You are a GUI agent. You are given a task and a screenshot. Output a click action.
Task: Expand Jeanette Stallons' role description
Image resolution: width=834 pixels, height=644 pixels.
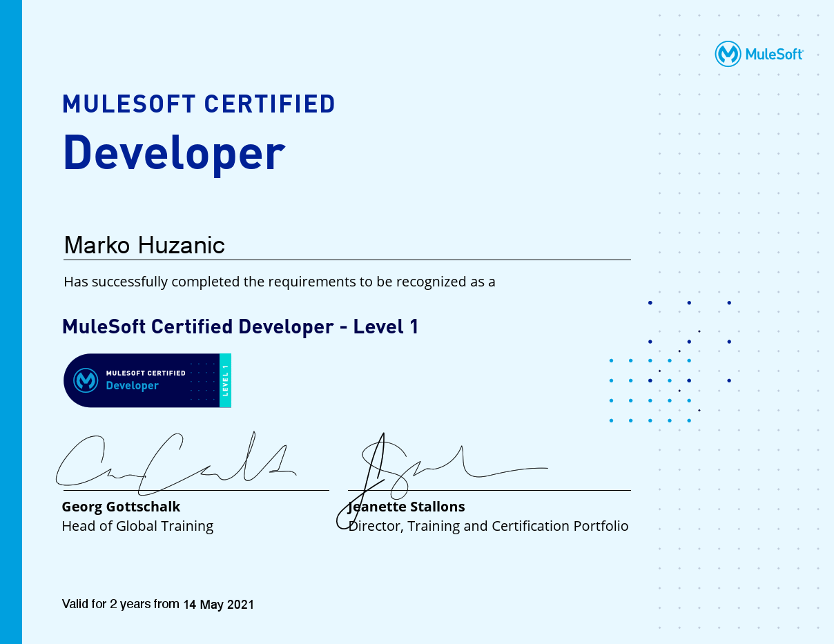487,525
